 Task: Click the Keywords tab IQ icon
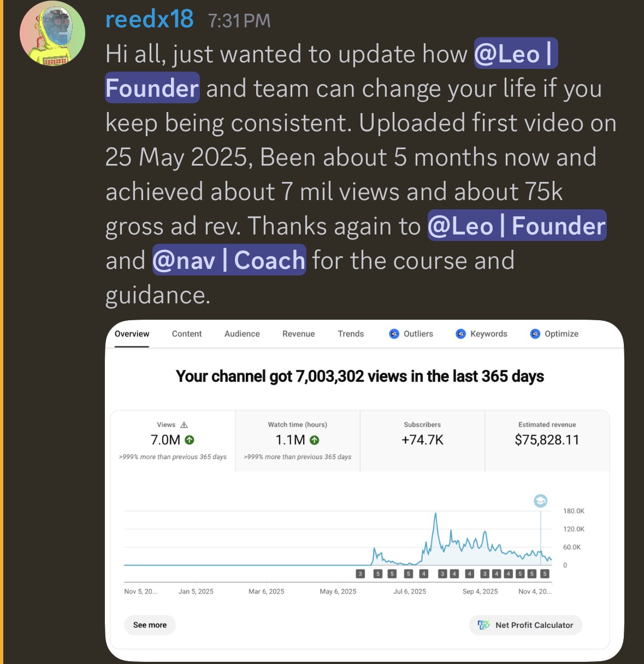click(460, 334)
